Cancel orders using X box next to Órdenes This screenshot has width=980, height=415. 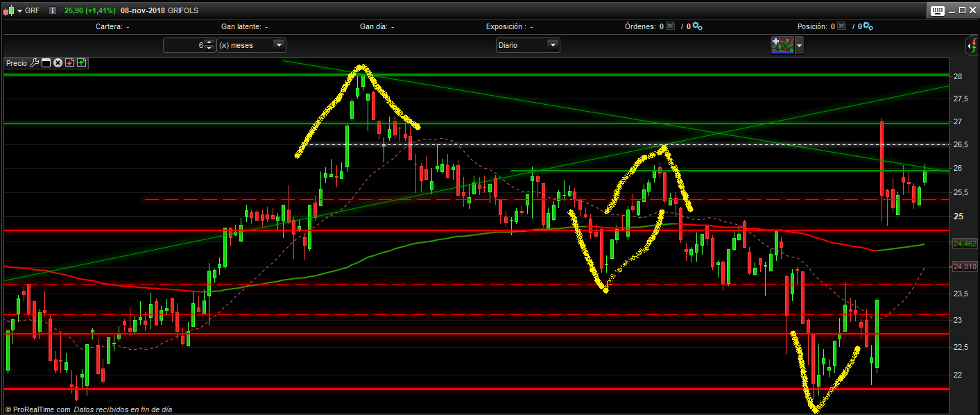pyautogui.click(x=671, y=26)
